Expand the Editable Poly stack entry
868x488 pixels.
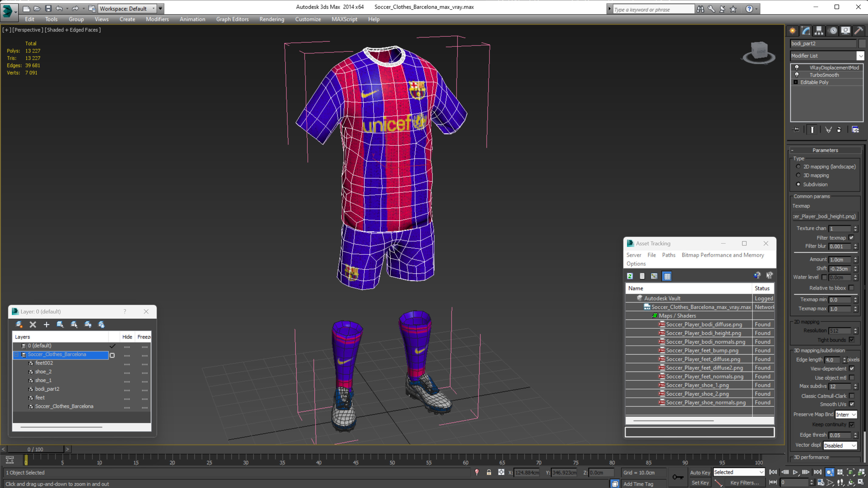pos(796,82)
